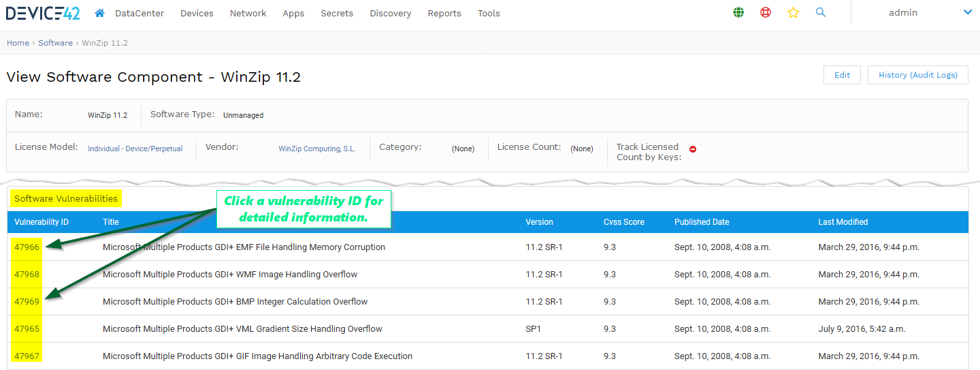Open the Discovery menu

pyautogui.click(x=391, y=13)
